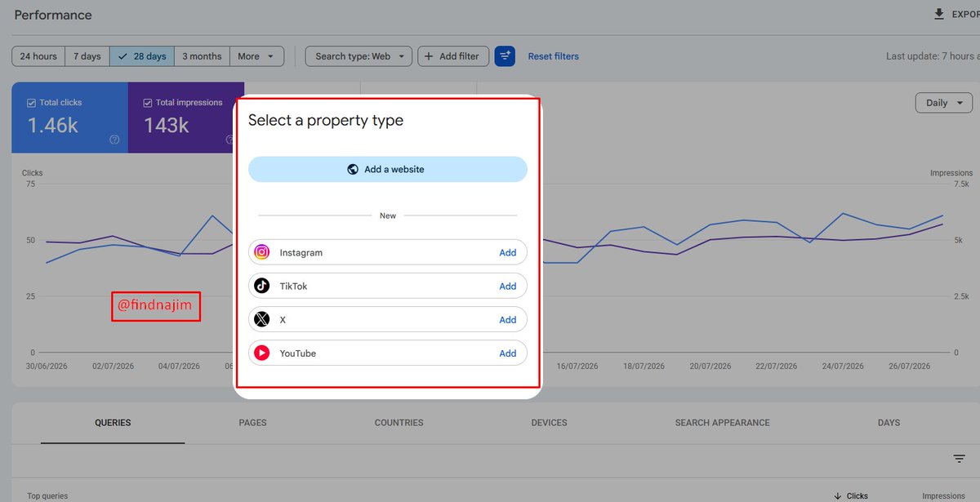Select the 28 days date range

[x=142, y=56]
